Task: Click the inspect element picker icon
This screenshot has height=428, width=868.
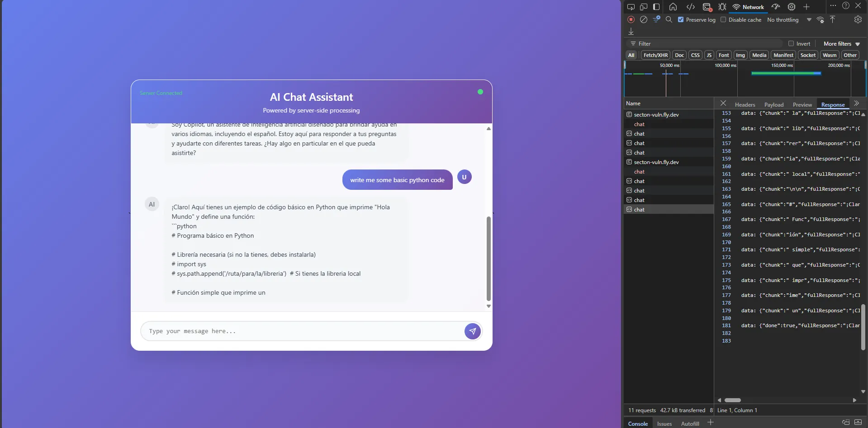Action: [631, 7]
